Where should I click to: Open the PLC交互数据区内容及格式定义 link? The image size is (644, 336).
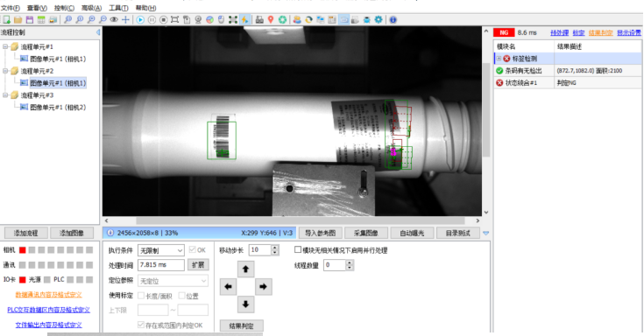pyautogui.click(x=48, y=310)
